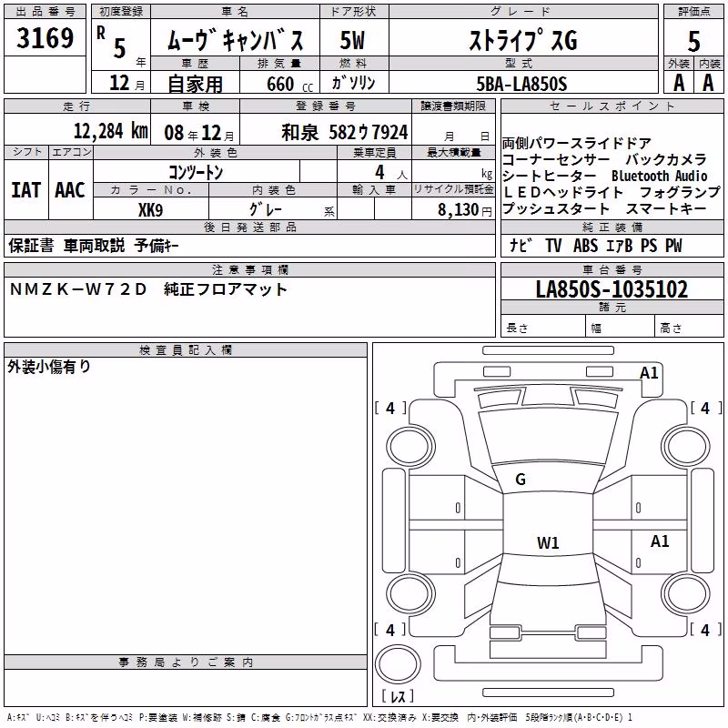Click the G mark on the windshield diagram
The height and width of the screenshot is (728, 728).
pyautogui.click(x=521, y=480)
